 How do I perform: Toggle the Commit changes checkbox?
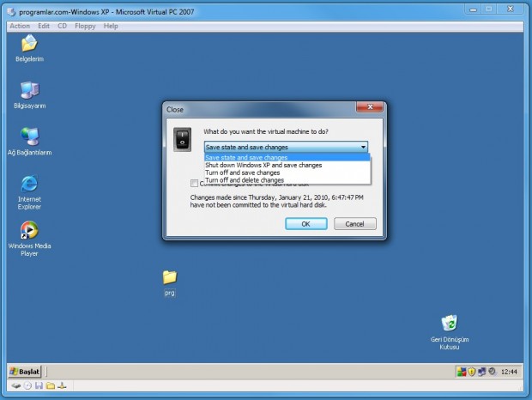click(194, 184)
